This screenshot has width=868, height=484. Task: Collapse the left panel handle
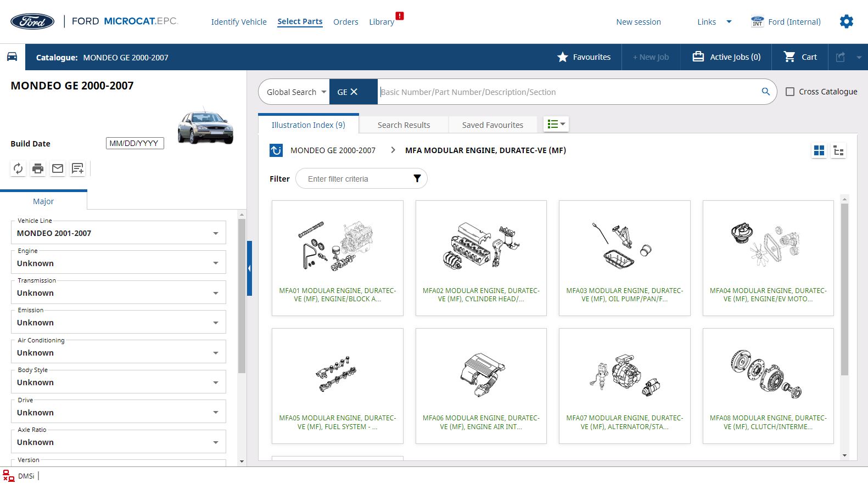[x=249, y=268]
